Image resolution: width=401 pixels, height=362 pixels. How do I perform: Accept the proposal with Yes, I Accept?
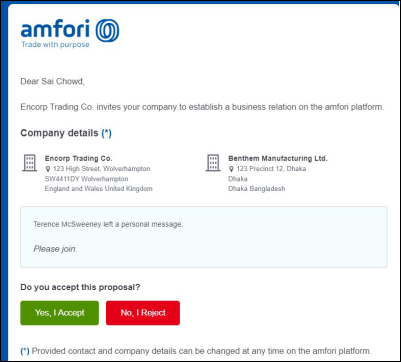(x=60, y=313)
